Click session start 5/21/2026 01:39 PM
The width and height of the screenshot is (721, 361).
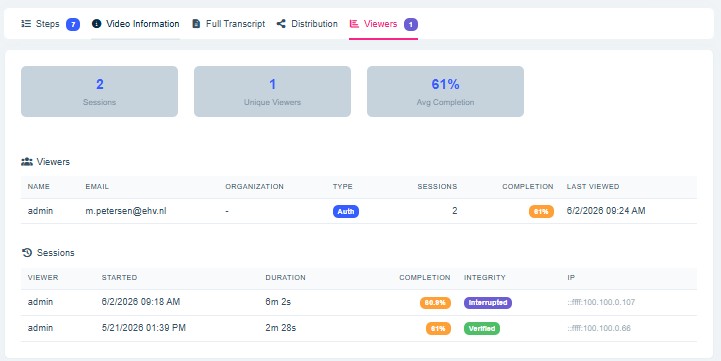pyautogui.click(x=144, y=328)
